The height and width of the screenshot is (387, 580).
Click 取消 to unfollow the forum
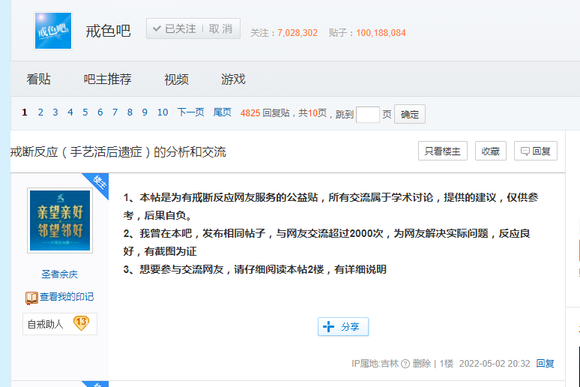[x=221, y=28]
